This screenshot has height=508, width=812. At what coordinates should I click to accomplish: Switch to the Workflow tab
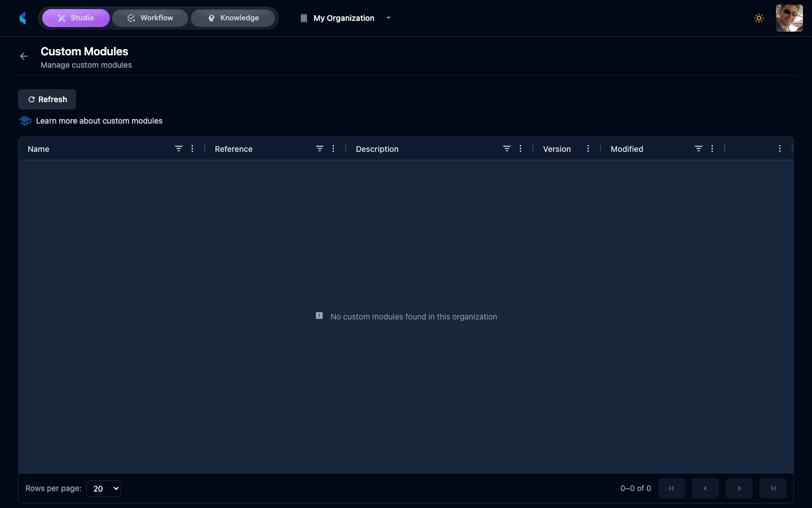(150, 17)
